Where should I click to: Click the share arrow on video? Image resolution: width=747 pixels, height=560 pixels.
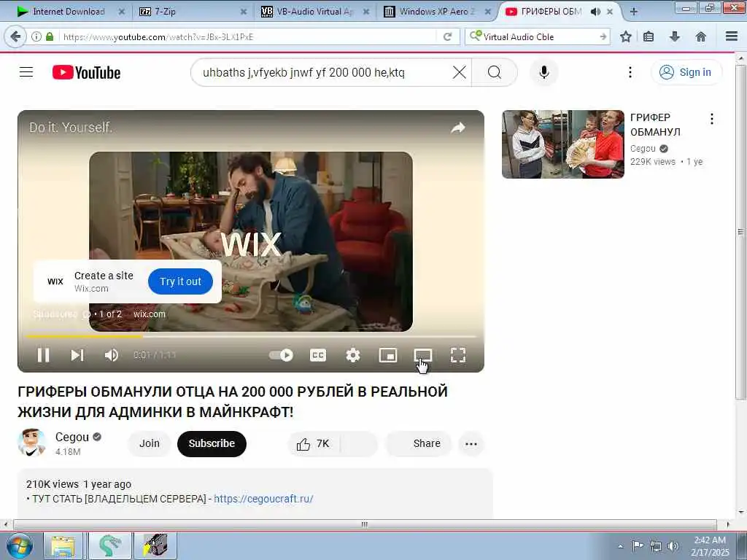[458, 128]
